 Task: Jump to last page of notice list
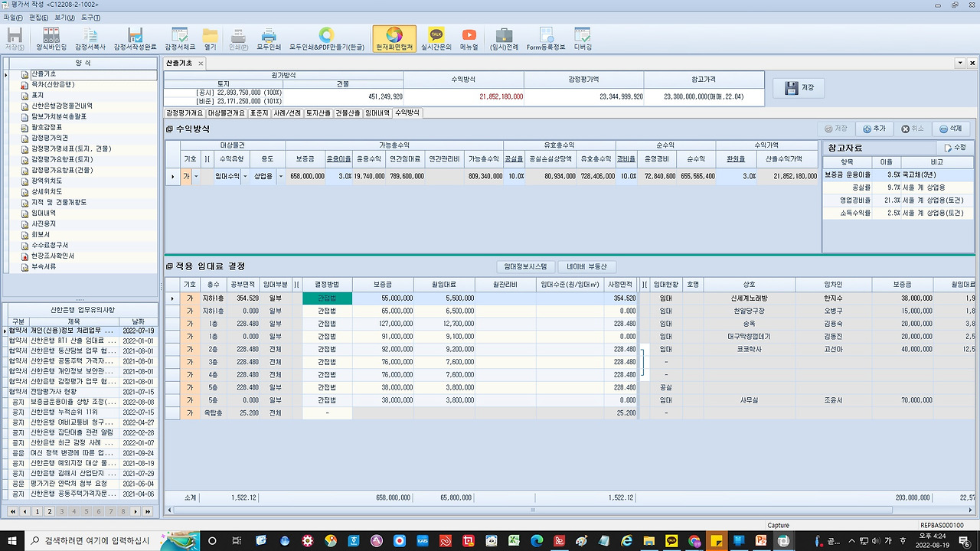point(148,511)
